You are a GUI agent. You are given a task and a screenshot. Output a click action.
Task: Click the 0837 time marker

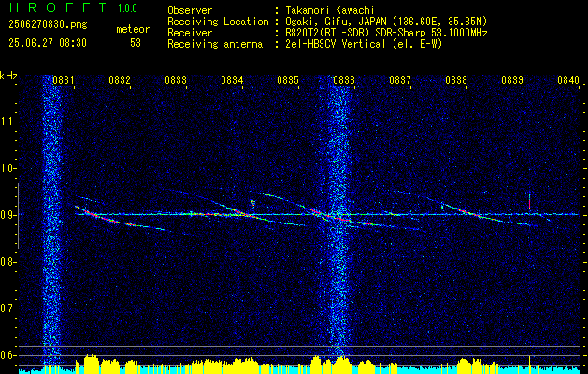point(400,80)
